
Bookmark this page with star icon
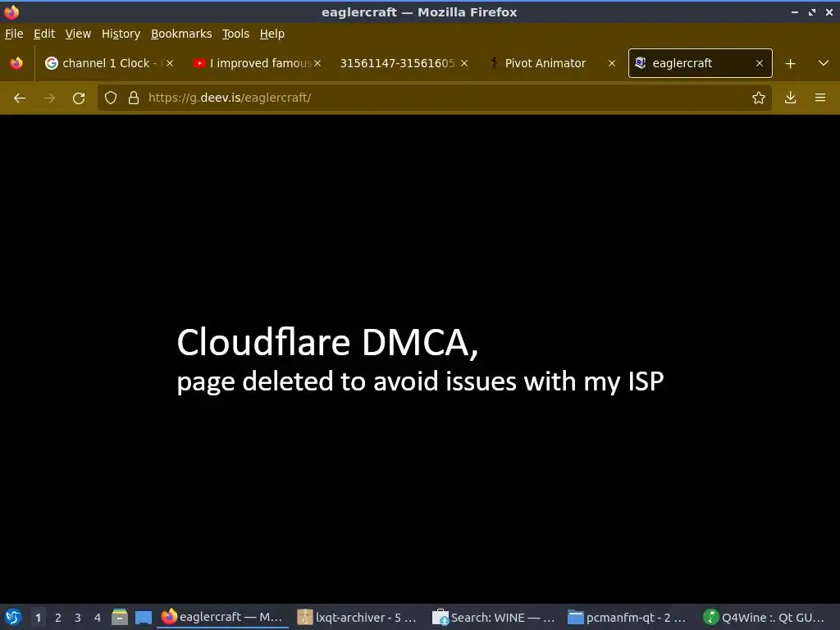tap(758, 98)
